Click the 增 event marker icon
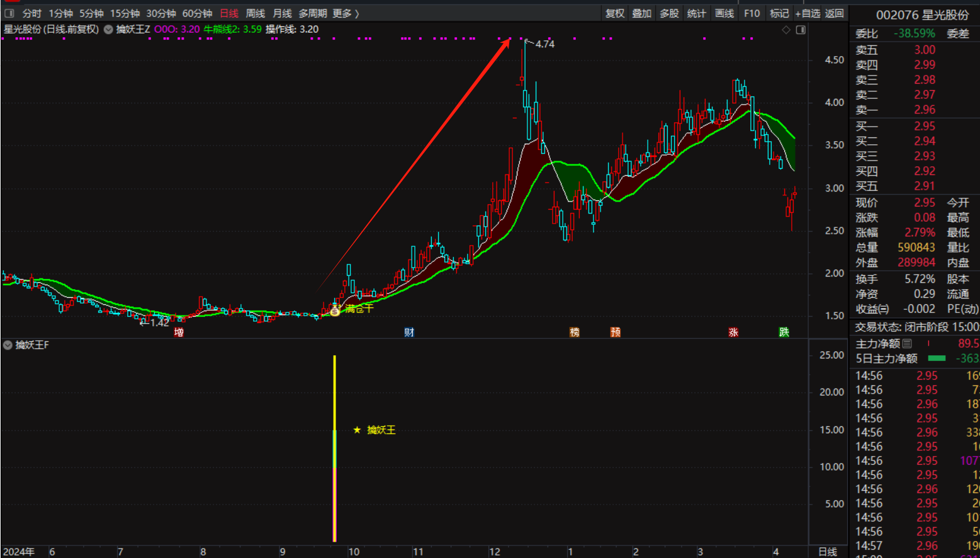Viewport: 980px width, 558px height. [179, 332]
